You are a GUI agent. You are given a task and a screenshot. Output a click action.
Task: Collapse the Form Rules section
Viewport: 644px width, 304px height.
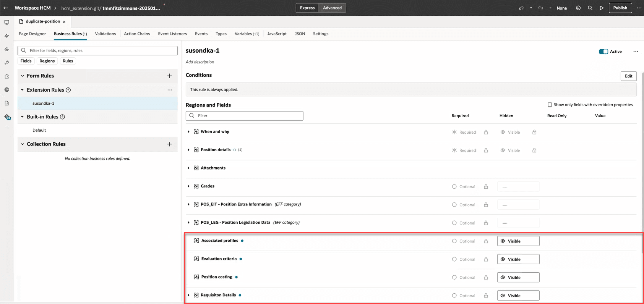(x=23, y=76)
